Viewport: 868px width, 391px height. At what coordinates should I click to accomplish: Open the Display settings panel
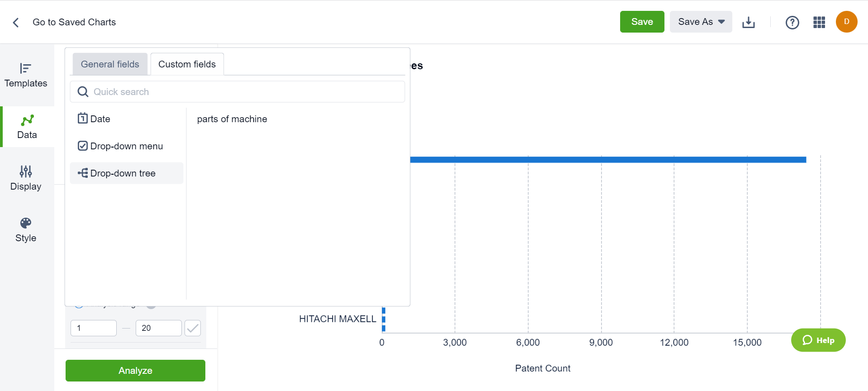coord(26,178)
